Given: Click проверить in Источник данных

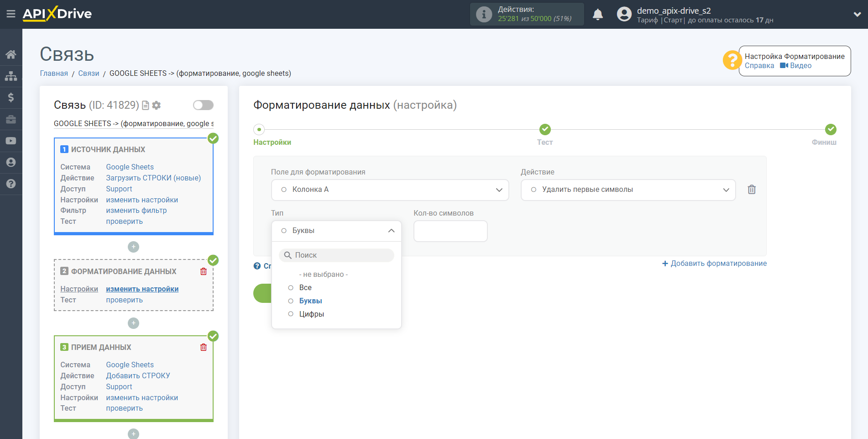Looking at the screenshot, I should pos(124,221).
